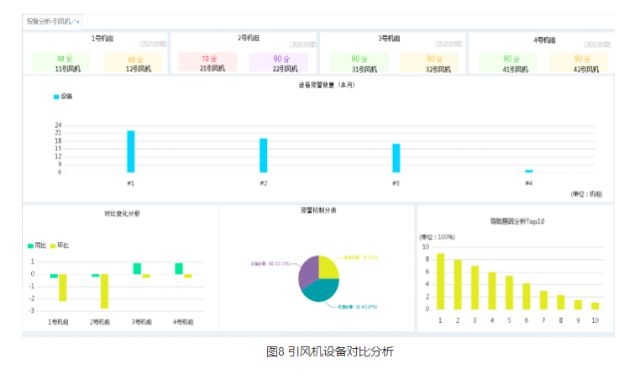The width and height of the screenshot is (640, 380).
Task: Select the small #4 unit bar
Action: click(x=529, y=171)
